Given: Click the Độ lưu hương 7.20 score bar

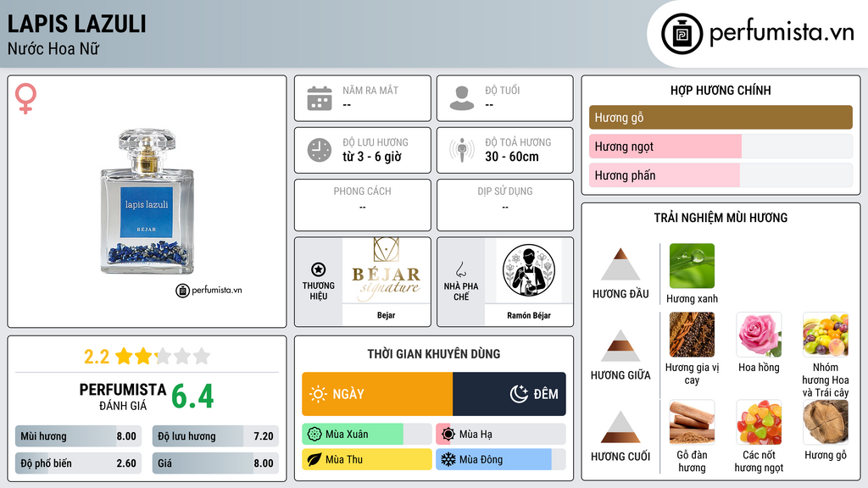Looking at the screenshot, I should click(x=215, y=436).
